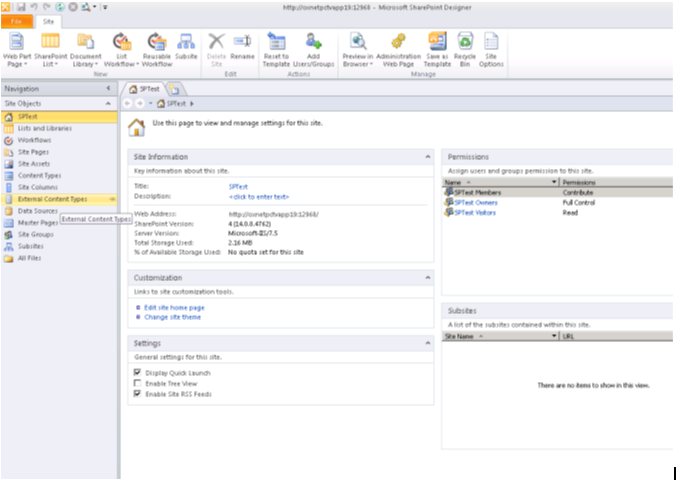The image size is (685, 483).
Task: Click Edit site home page link
Action: [x=174, y=307]
